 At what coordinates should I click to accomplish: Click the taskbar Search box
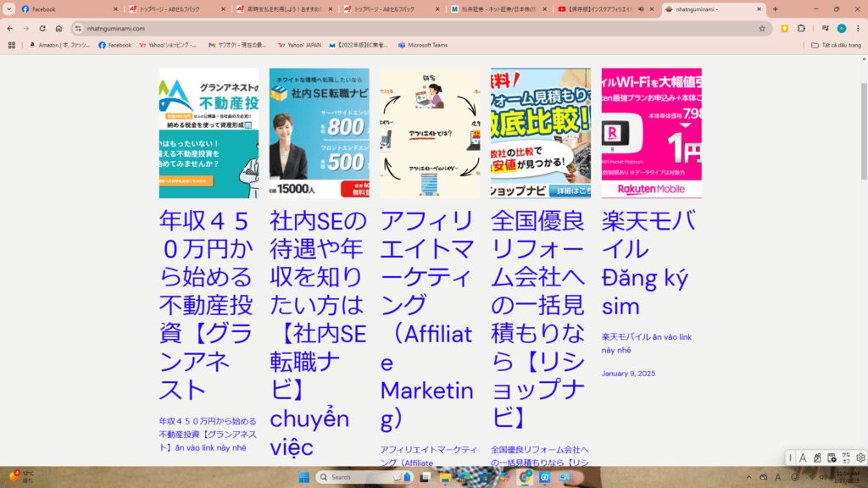[x=363, y=477]
